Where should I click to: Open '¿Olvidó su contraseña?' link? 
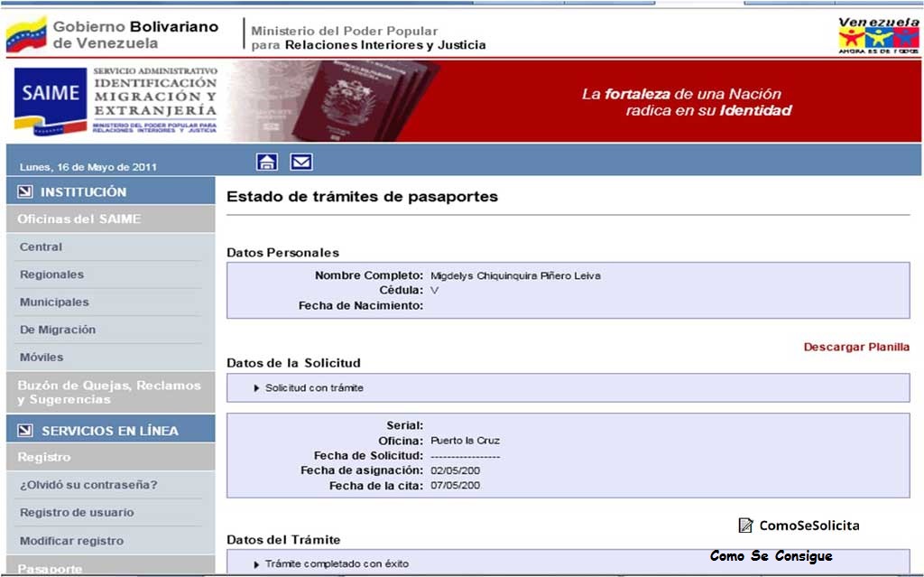click(x=88, y=485)
